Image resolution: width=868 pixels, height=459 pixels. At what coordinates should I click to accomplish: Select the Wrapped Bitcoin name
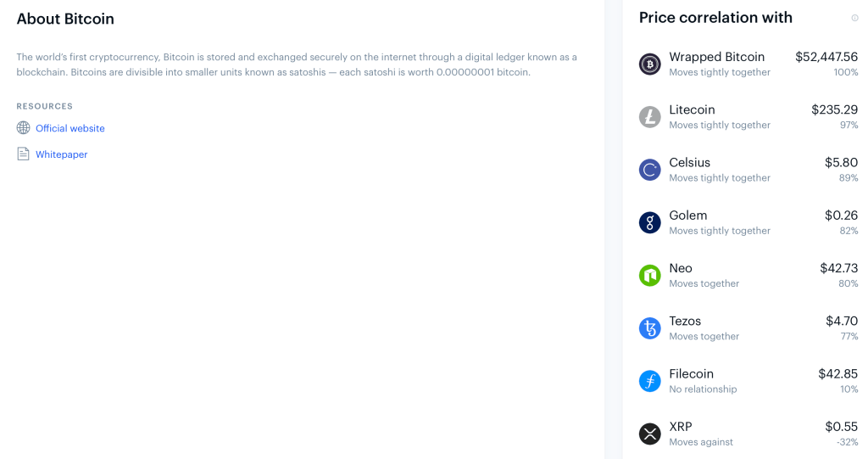click(717, 57)
